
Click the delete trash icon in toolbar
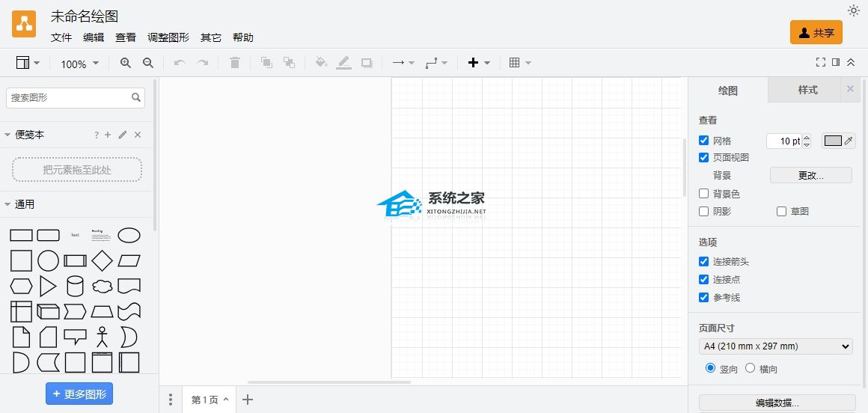click(235, 64)
